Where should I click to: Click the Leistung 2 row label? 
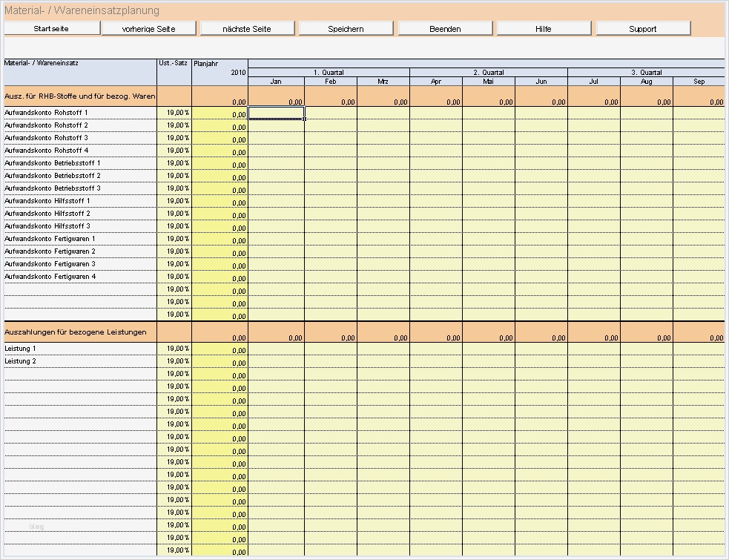[x=20, y=361]
